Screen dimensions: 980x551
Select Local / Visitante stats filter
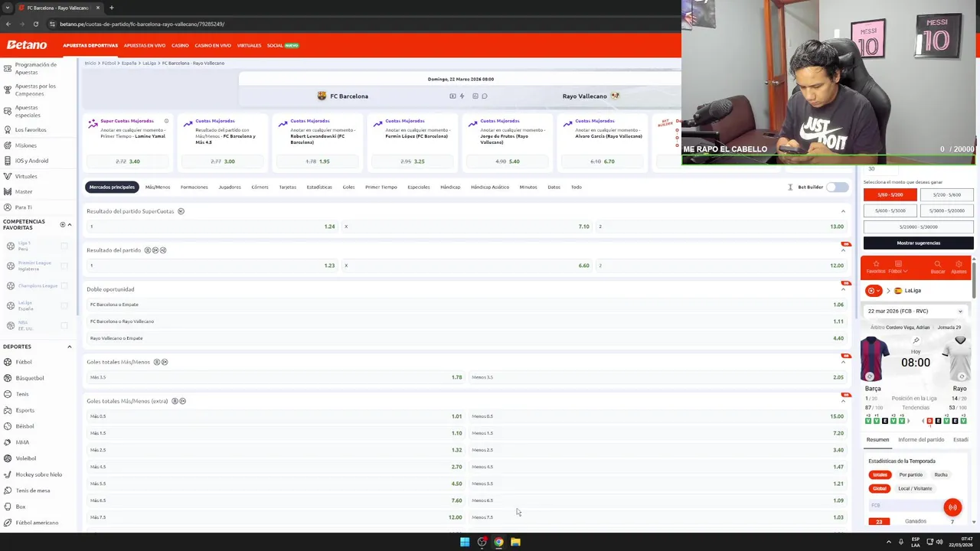coord(915,488)
